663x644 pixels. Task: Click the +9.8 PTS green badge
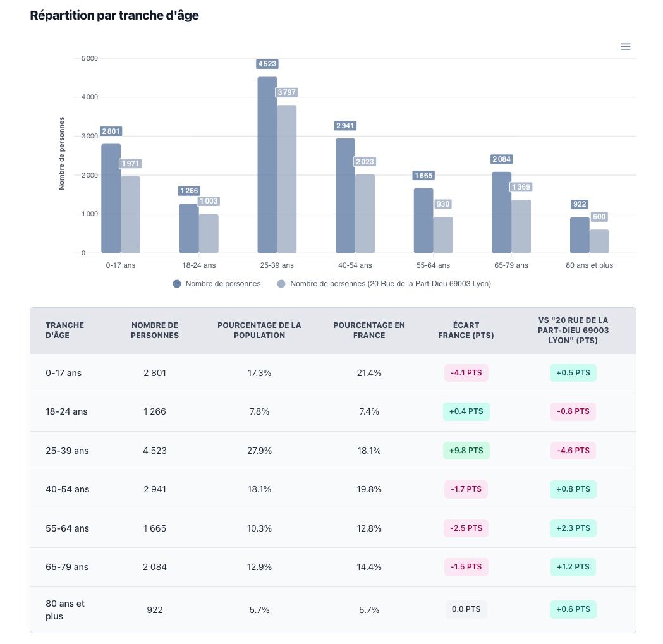466,451
